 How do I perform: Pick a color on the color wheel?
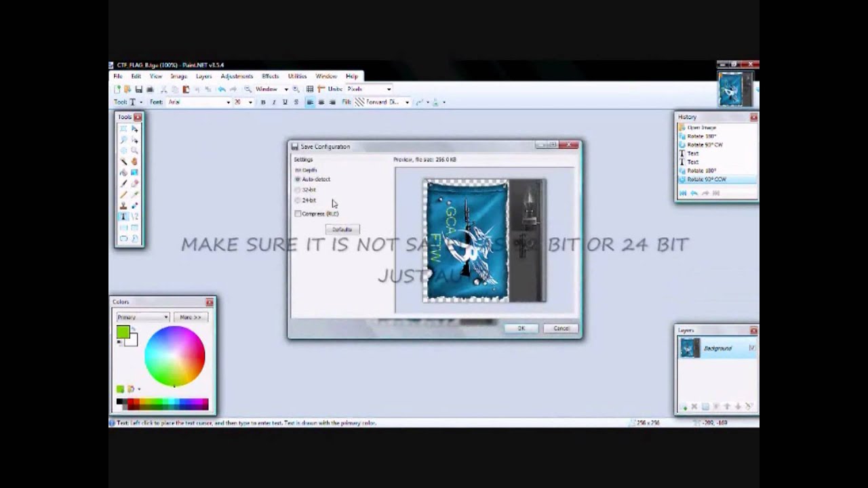pyautogui.click(x=174, y=357)
